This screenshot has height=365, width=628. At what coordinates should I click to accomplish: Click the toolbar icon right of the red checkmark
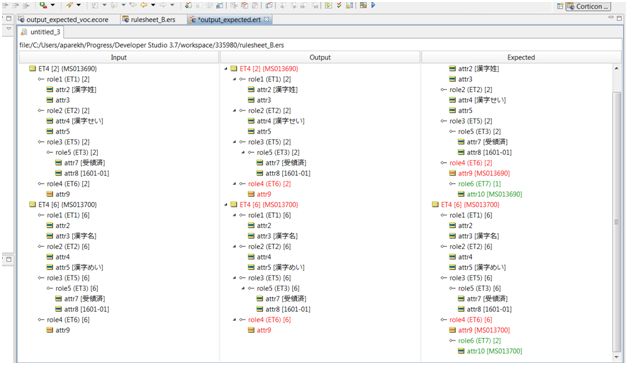[x=349, y=5]
